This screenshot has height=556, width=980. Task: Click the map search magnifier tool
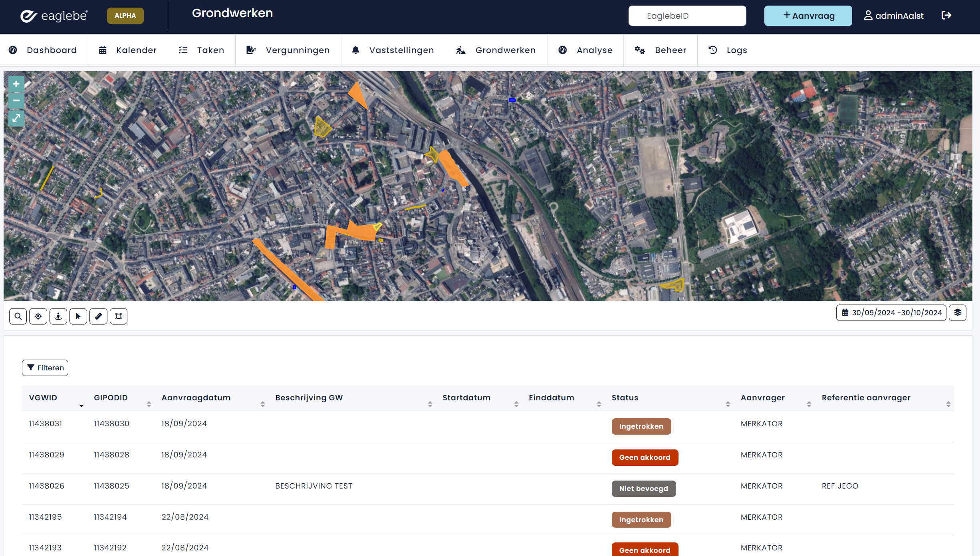(x=18, y=316)
